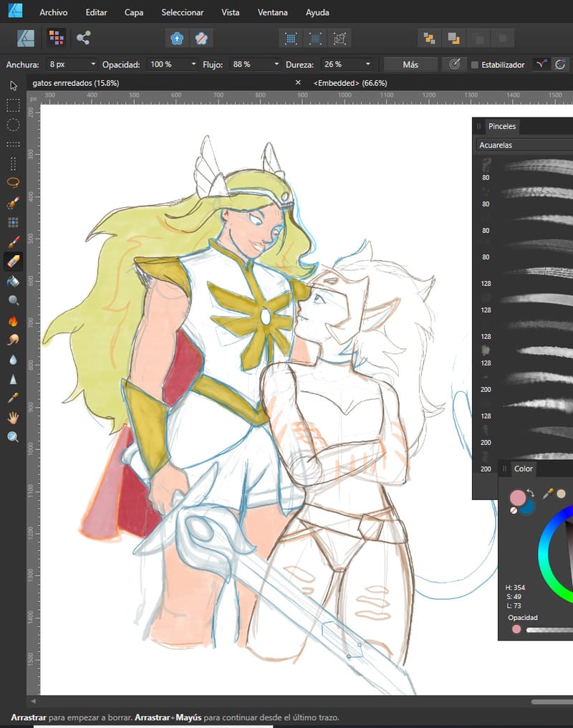Viewport: 573px width, 728px height.
Task: Enable the Estabilizador checkbox
Action: 474,64
